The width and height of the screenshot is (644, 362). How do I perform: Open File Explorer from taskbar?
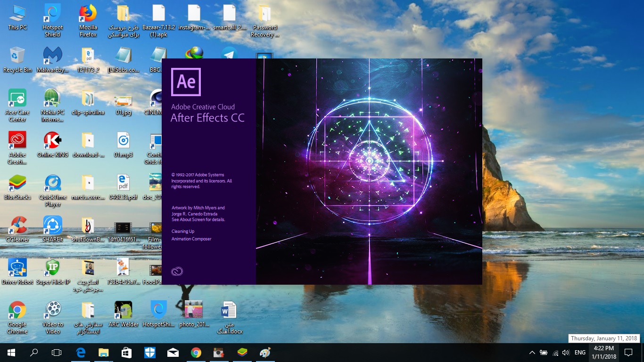(104, 353)
